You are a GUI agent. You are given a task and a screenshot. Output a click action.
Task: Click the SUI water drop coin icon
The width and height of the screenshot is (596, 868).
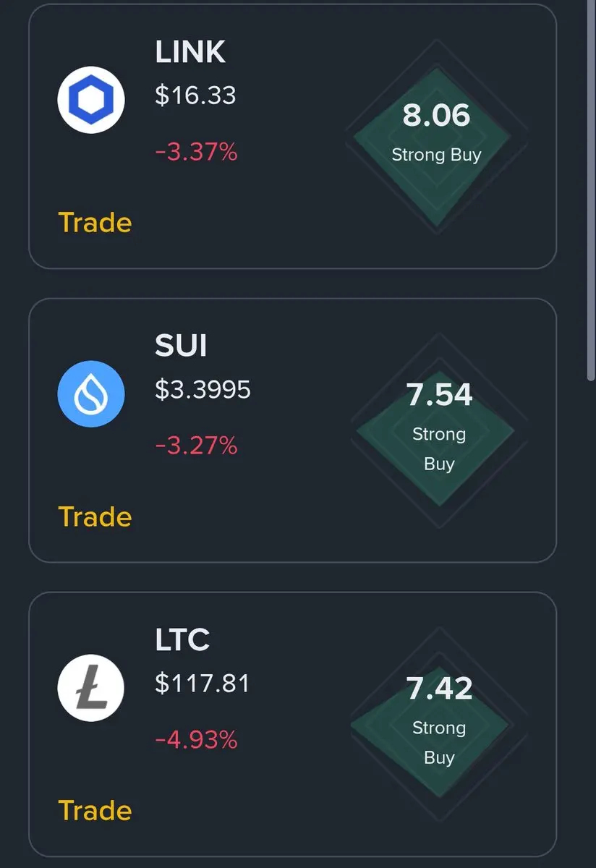coord(91,393)
